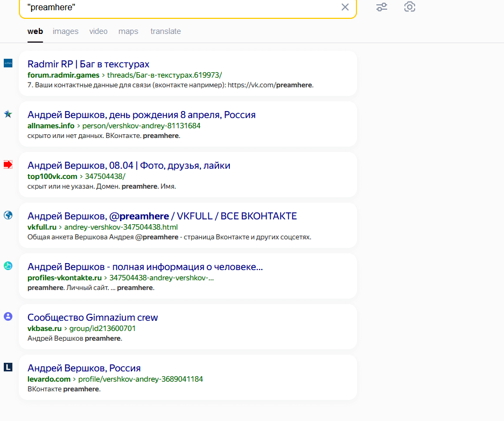Open result "Сообщество Gimnazium crew"
Viewport: 504px width, 421px height.
(93, 318)
